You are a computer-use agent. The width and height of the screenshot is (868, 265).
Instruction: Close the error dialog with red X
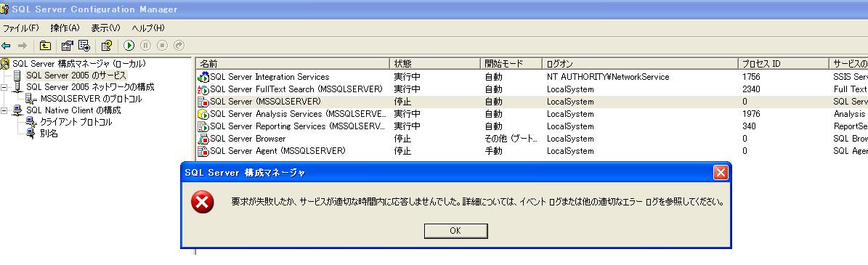[x=721, y=174]
